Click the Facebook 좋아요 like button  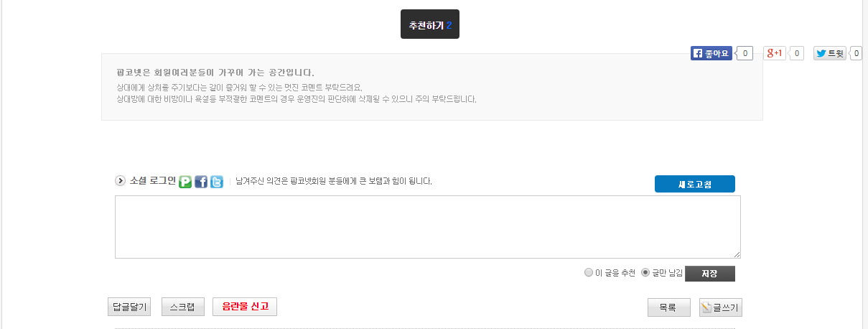[711, 53]
